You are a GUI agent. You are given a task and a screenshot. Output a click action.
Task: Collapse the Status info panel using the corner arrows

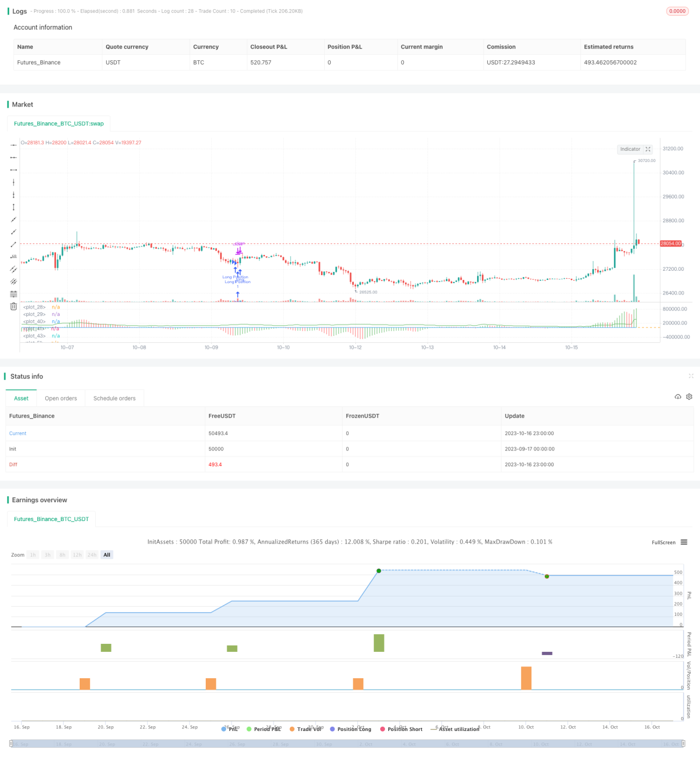coord(691,376)
